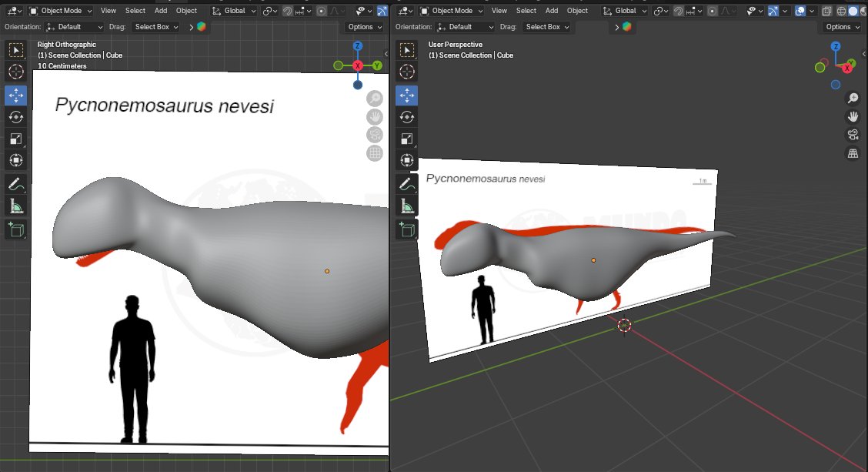Open Object Mode dropdown in left viewport
This screenshot has width=868, height=472.
point(61,11)
